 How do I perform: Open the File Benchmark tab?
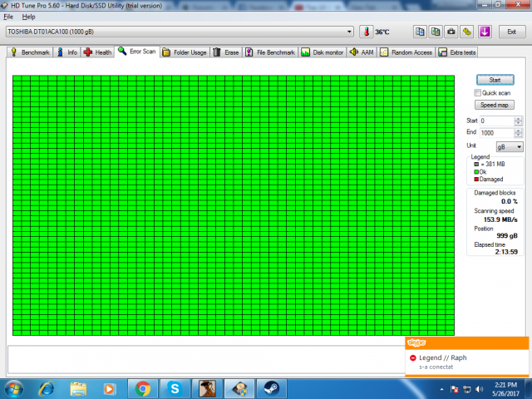271,52
